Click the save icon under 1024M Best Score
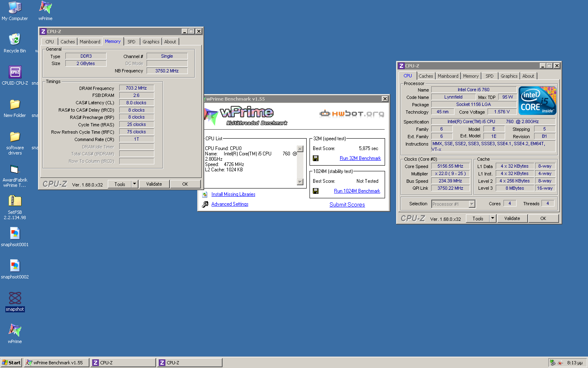588x368 pixels. click(x=316, y=191)
